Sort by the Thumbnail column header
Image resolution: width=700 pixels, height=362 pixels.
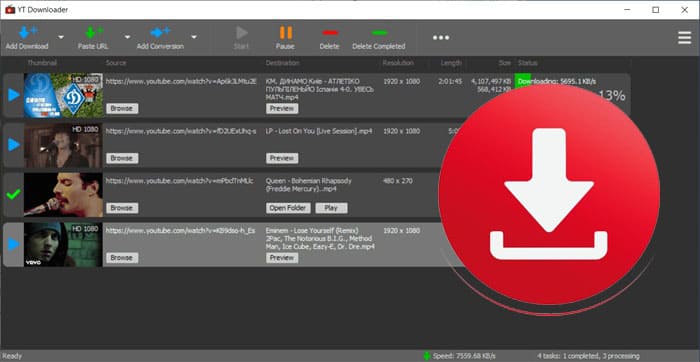coord(42,63)
